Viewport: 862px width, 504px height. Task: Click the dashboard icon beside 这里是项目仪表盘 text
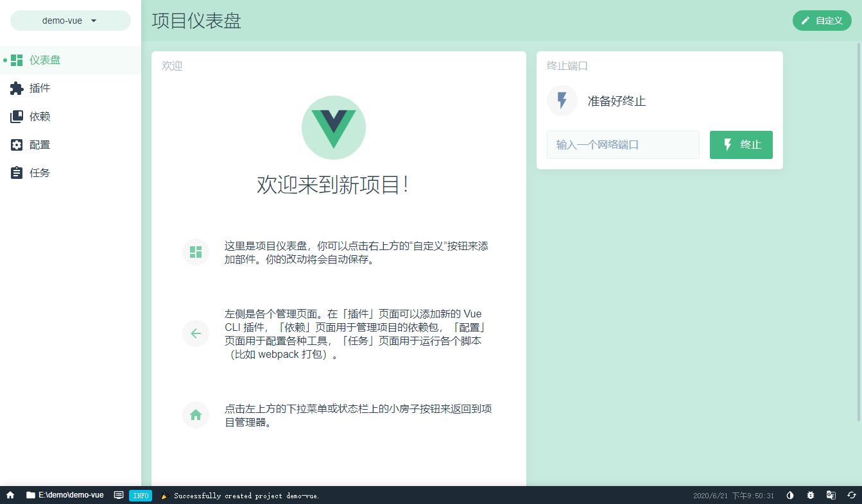[196, 252]
